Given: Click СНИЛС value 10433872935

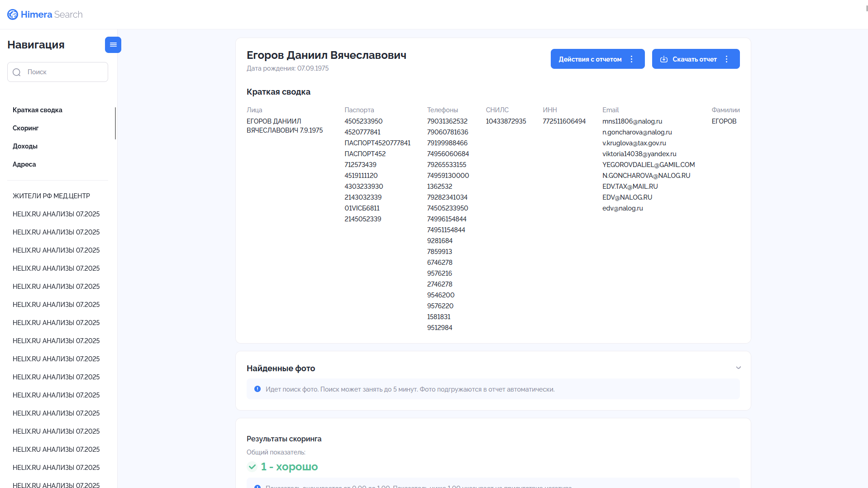Looking at the screenshot, I should point(506,121).
